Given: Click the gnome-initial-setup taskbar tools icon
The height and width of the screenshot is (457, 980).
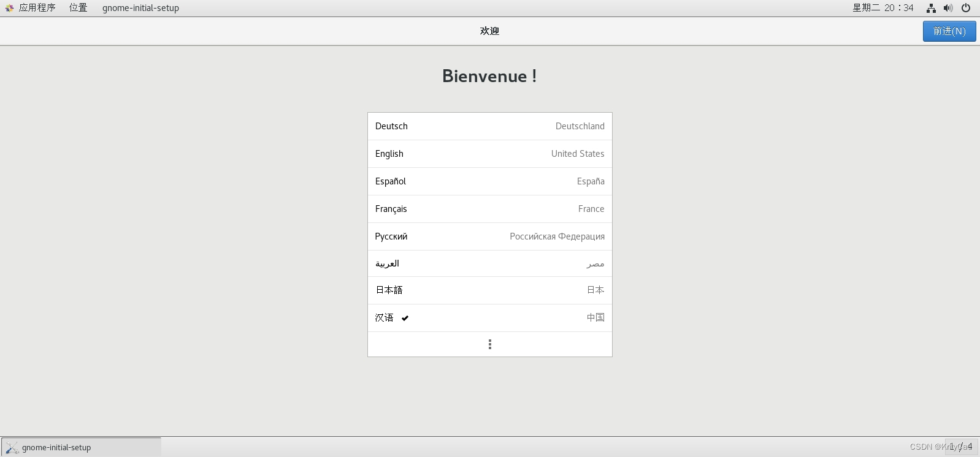Looking at the screenshot, I should (x=12, y=448).
